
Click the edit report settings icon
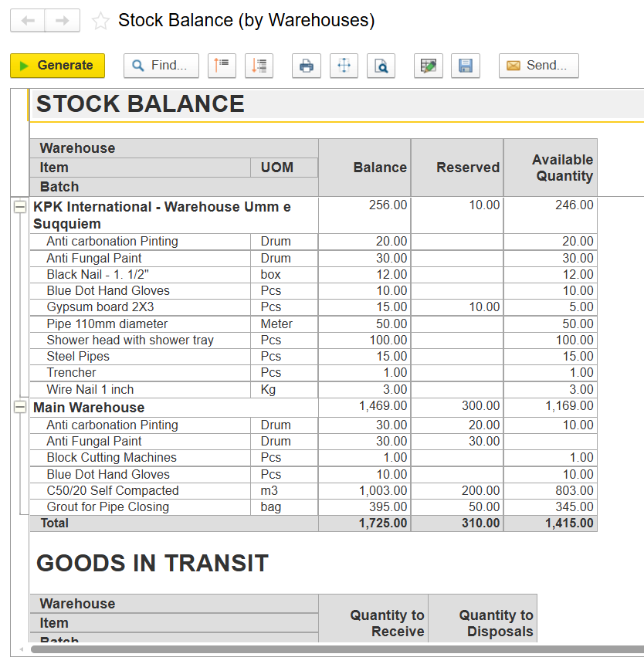point(429,66)
